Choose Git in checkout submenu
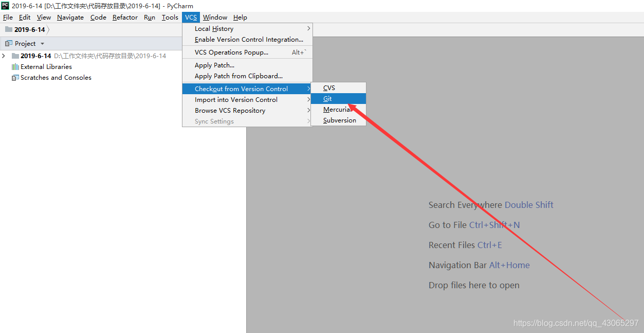The image size is (644, 333). click(339, 99)
